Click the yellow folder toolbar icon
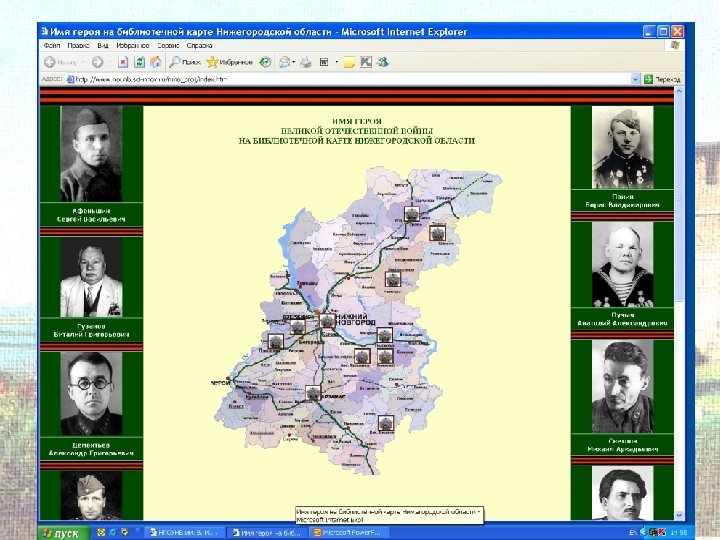 click(349, 62)
